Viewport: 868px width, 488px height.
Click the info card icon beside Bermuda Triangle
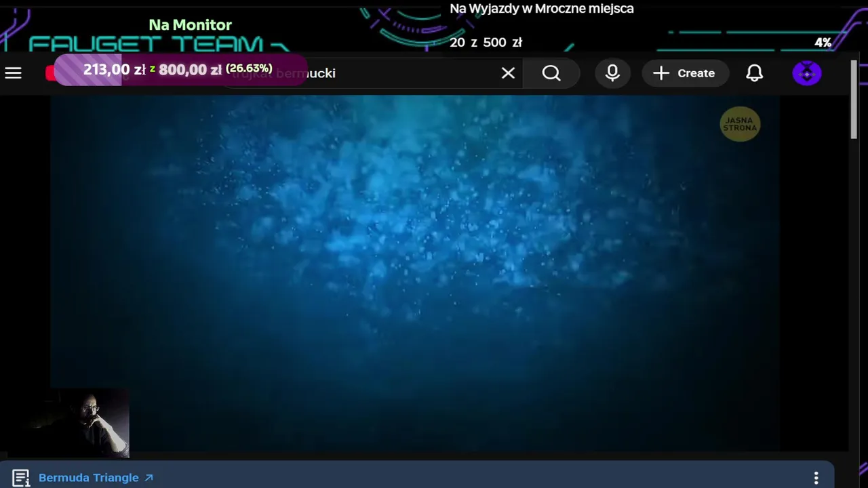coord(21,478)
